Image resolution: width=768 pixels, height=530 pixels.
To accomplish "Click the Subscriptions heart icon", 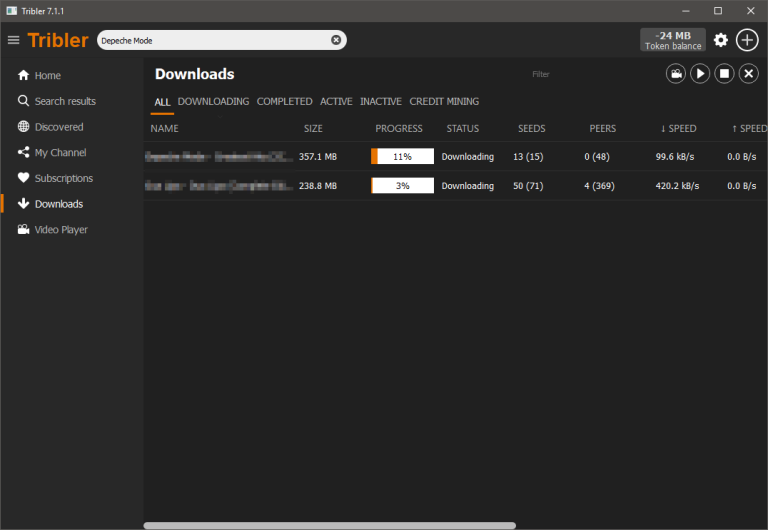I will pyautogui.click(x=23, y=177).
